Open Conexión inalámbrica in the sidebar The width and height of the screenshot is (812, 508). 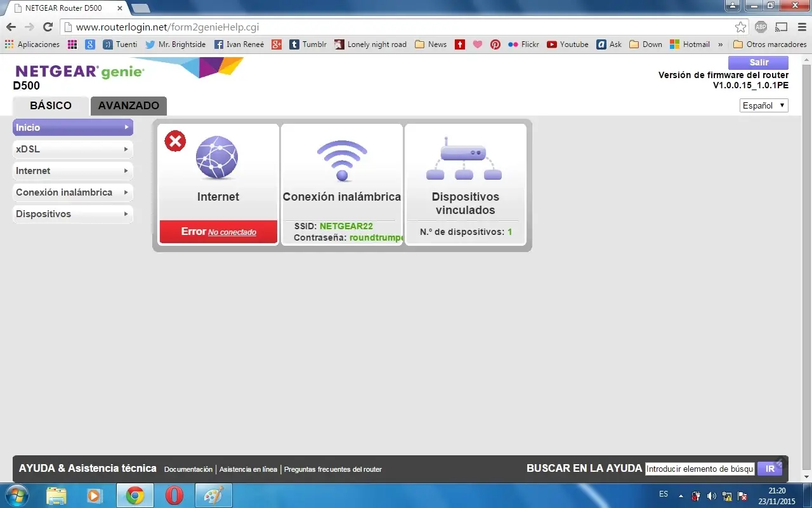73,192
